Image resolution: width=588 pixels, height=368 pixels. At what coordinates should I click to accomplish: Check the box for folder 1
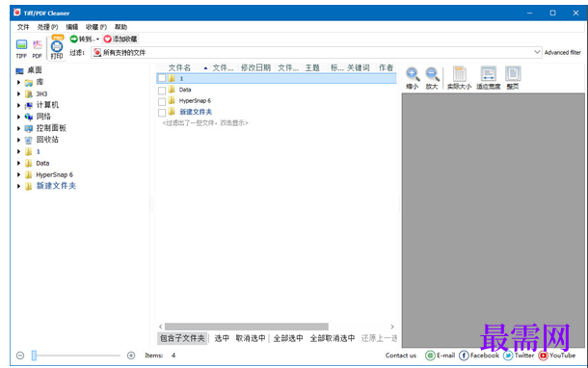(x=162, y=78)
